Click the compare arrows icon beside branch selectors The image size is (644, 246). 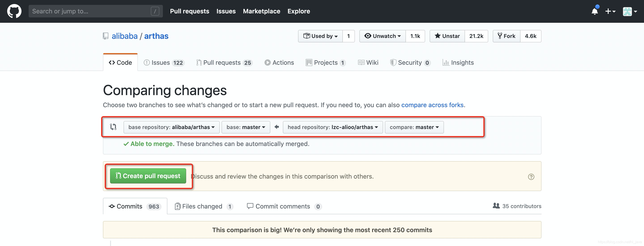[113, 127]
